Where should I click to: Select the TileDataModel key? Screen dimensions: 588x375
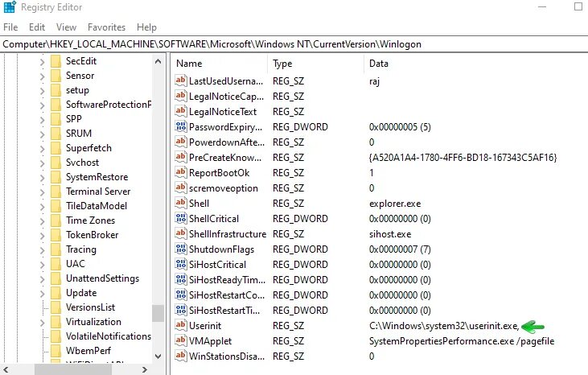(97, 206)
